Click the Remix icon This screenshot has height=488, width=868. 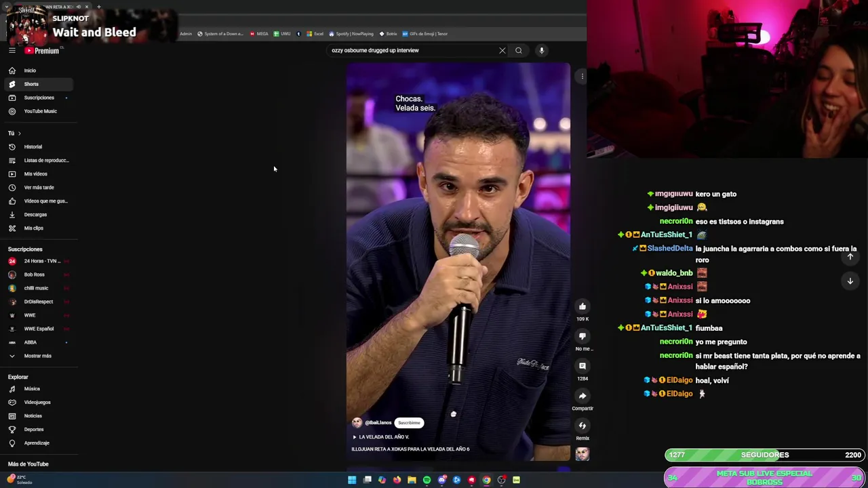pos(583,426)
